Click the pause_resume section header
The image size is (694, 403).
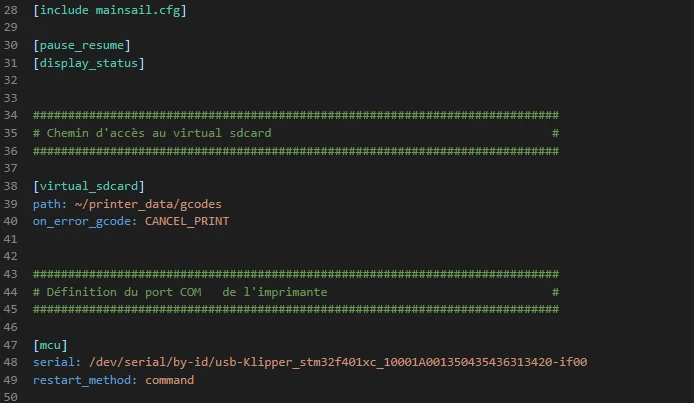(x=82, y=45)
